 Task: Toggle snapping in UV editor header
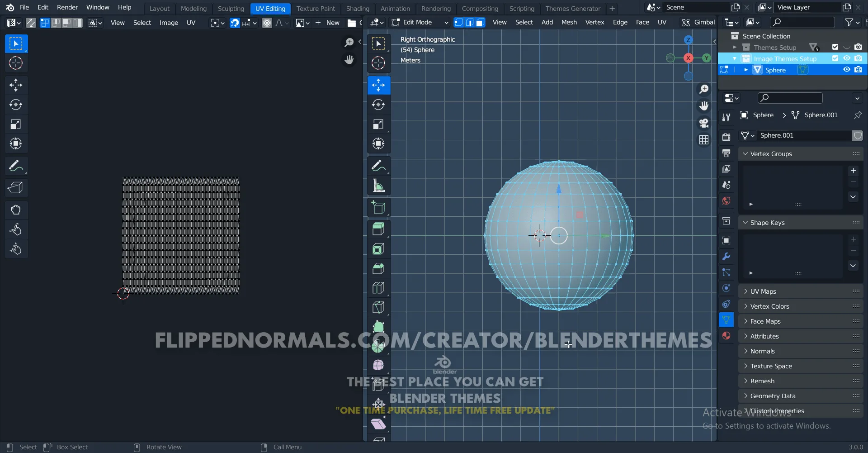[x=235, y=23]
